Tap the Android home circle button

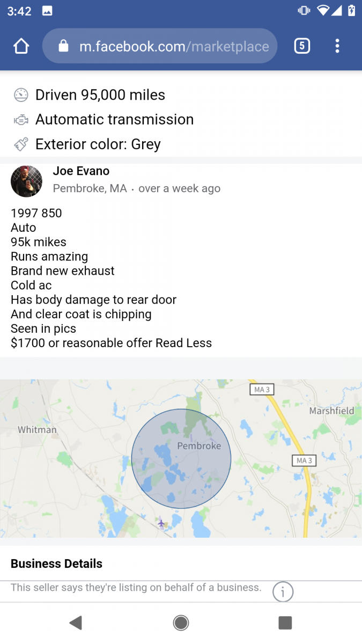pyautogui.click(x=181, y=623)
